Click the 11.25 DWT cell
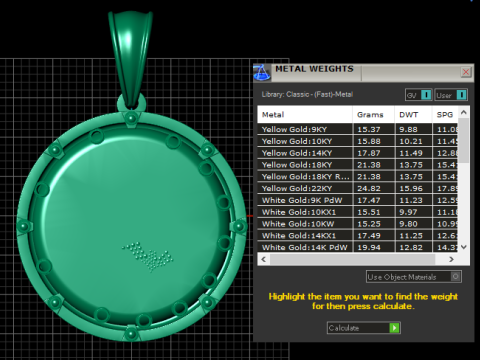The image size is (480, 360). pyautogui.click(x=414, y=236)
